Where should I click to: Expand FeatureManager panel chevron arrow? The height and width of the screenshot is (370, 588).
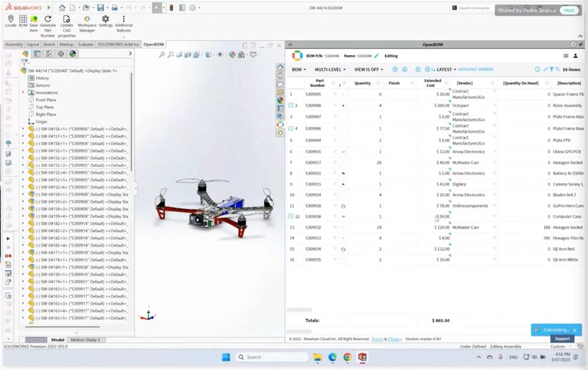point(130,53)
